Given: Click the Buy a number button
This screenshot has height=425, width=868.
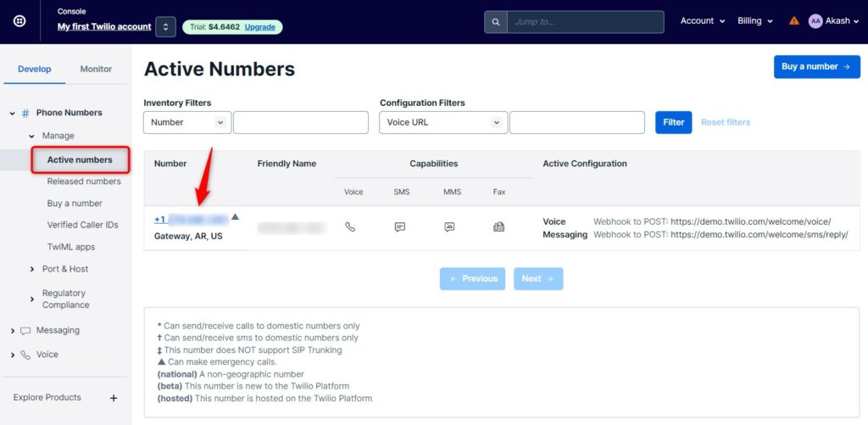Looking at the screenshot, I should (x=816, y=66).
